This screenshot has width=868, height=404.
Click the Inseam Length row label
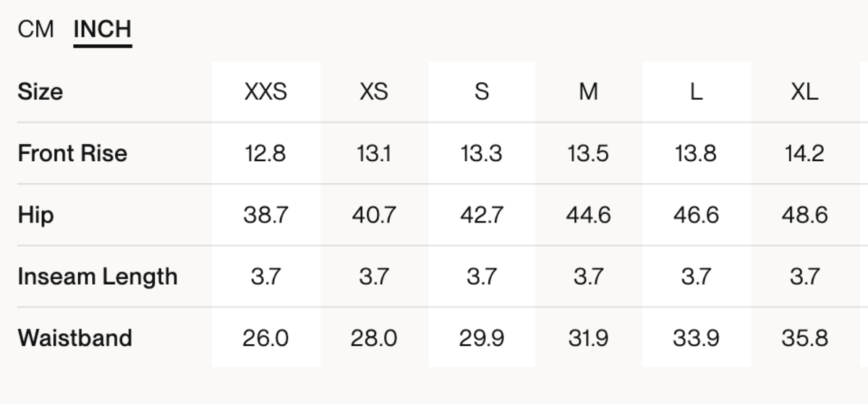(x=97, y=277)
